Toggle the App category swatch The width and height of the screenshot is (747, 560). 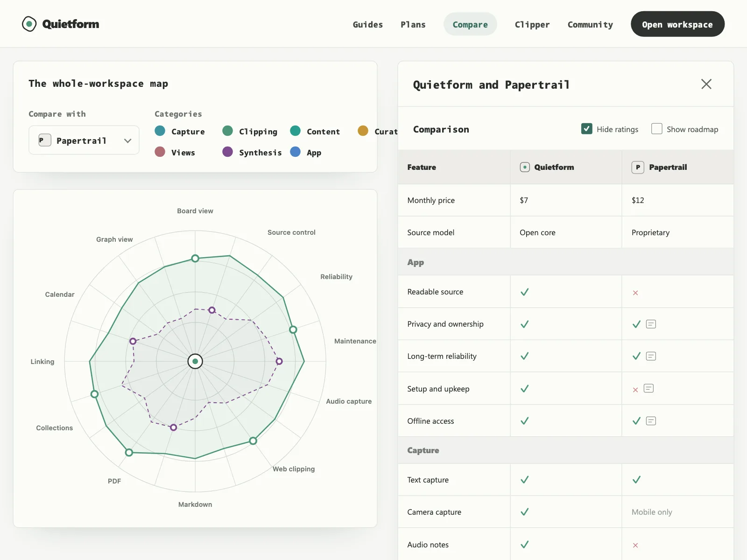coord(296,152)
